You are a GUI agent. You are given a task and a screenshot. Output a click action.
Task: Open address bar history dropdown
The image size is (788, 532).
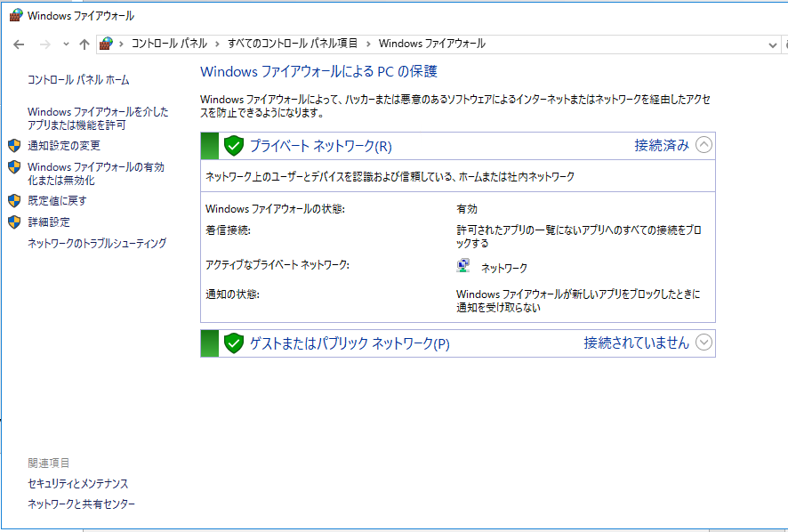coord(772,44)
